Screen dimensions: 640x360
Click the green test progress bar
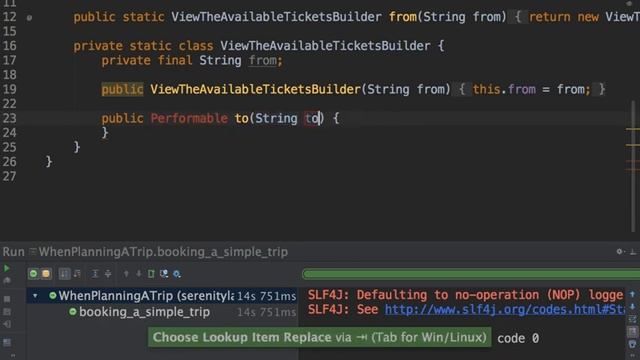coord(471,274)
